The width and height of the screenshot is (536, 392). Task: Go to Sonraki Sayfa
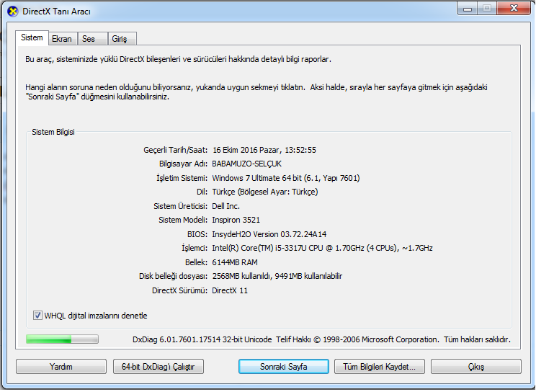tap(284, 367)
